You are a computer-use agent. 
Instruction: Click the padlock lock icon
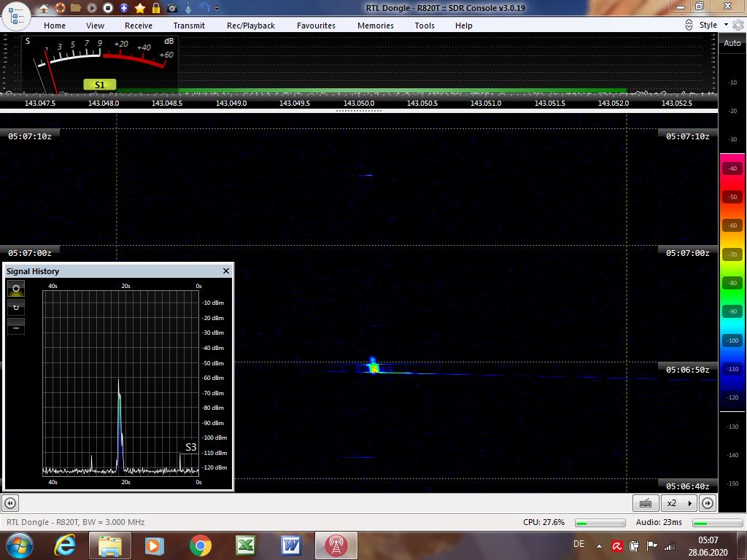tap(156, 7)
